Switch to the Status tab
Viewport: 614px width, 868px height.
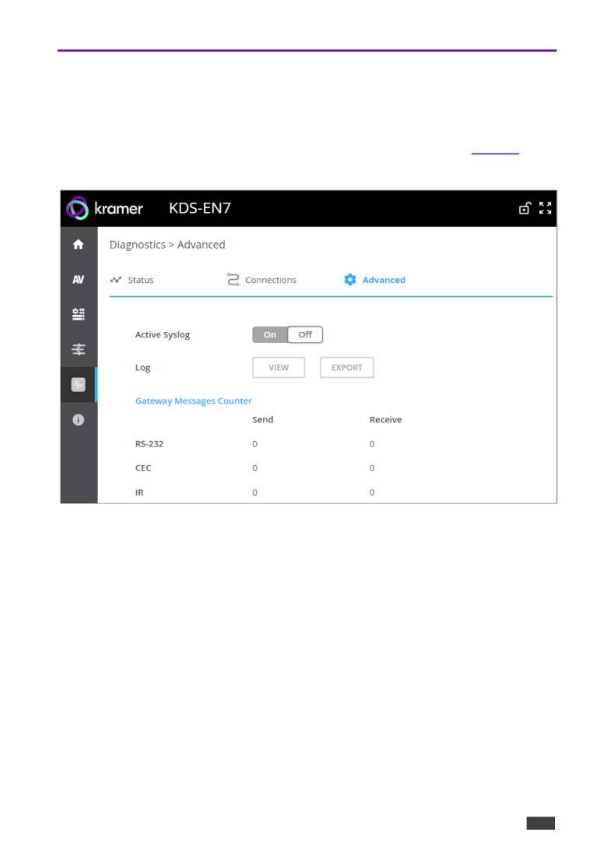(x=132, y=280)
